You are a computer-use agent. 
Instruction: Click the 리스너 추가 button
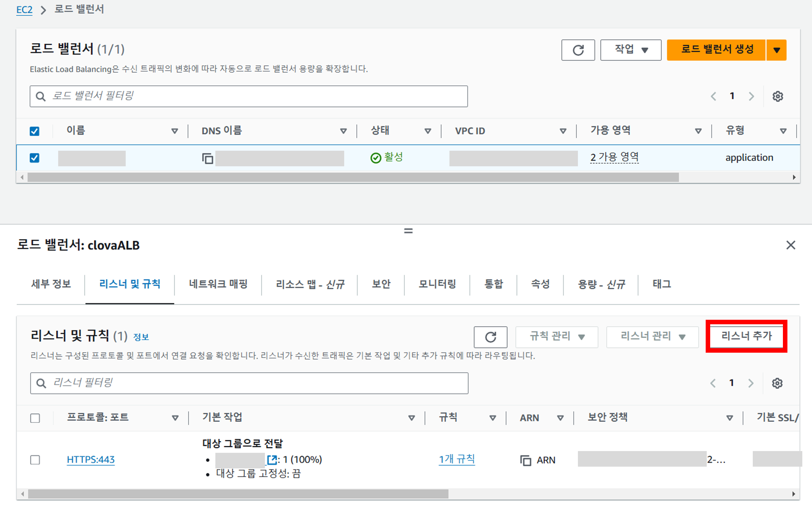tap(746, 336)
